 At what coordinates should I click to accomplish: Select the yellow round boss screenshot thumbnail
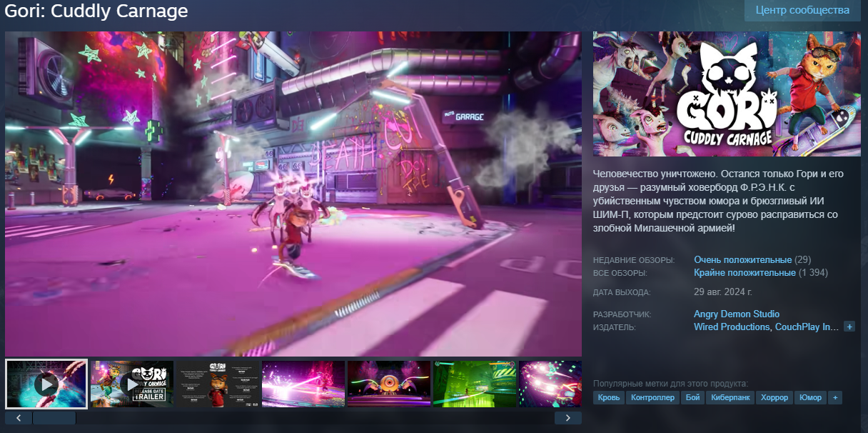389,384
